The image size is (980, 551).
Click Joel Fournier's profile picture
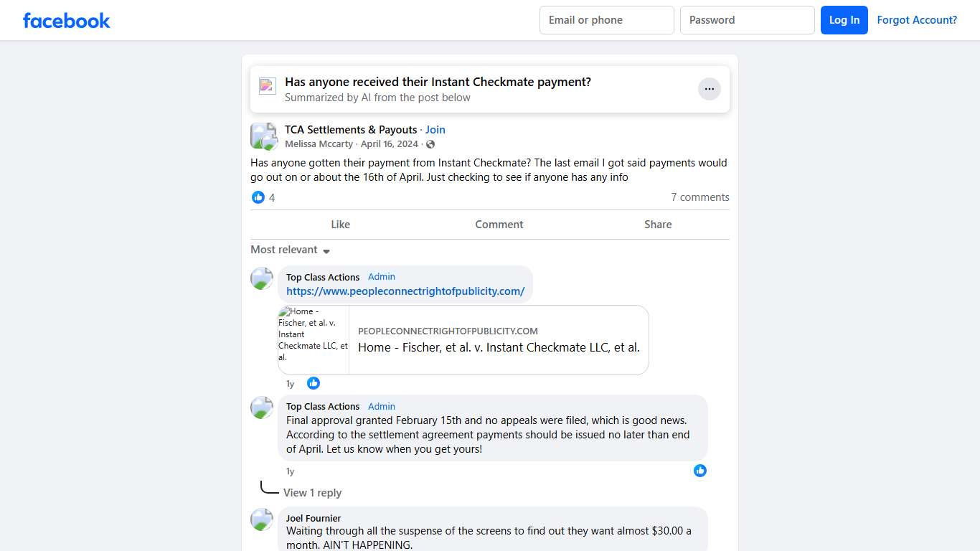tap(262, 519)
